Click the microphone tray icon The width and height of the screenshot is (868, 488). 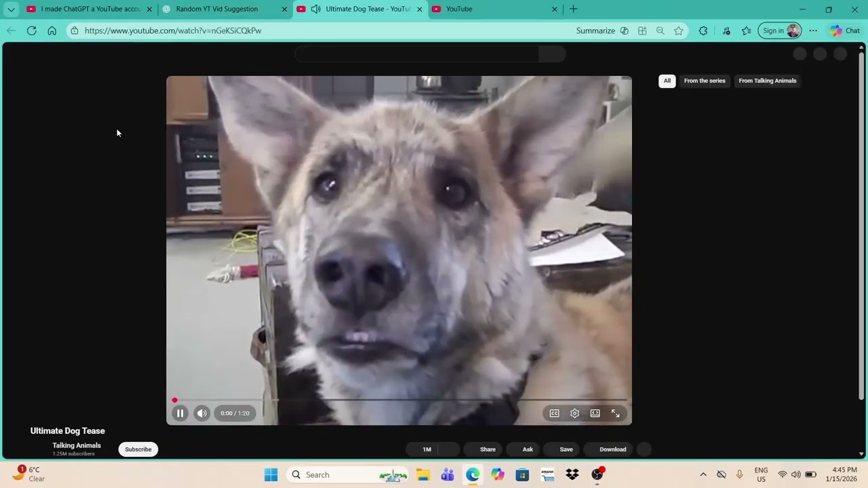click(739, 474)
